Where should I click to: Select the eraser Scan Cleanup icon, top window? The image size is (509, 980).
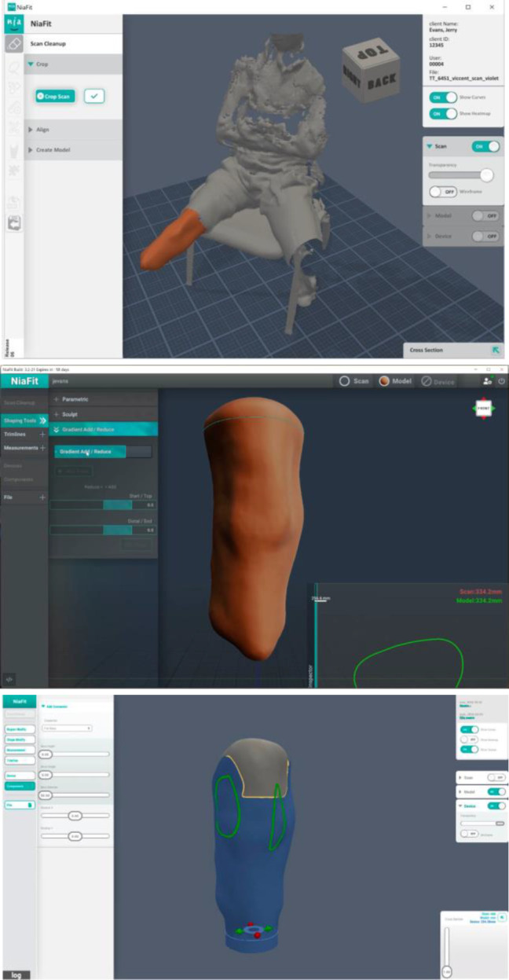[14, 45]
